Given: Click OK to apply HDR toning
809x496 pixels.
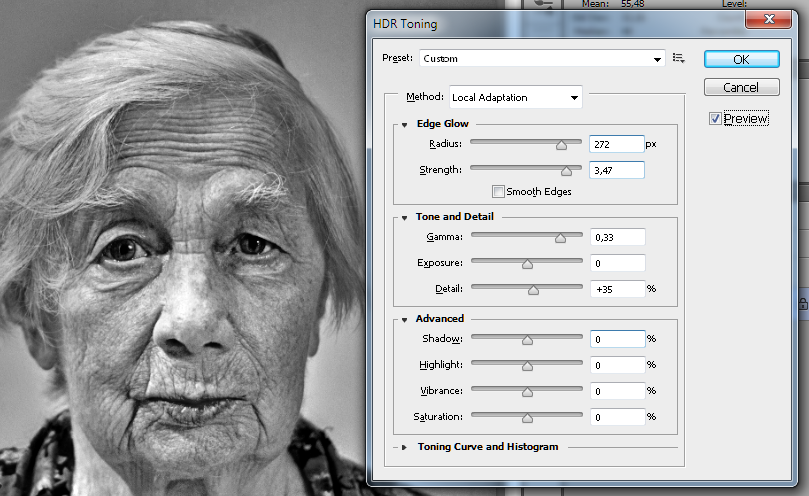Looking at the screenshot, I should tap(741, 59).
